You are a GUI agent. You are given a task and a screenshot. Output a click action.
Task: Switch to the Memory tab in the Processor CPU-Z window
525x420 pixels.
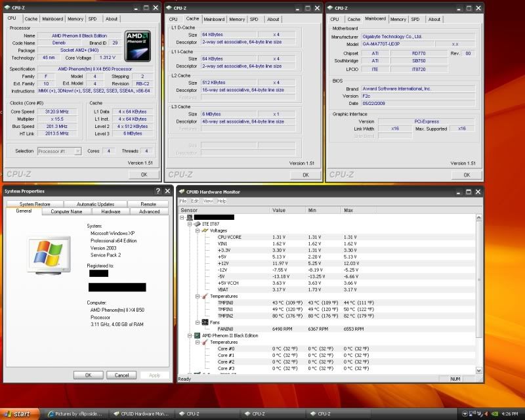click(75, 19)
